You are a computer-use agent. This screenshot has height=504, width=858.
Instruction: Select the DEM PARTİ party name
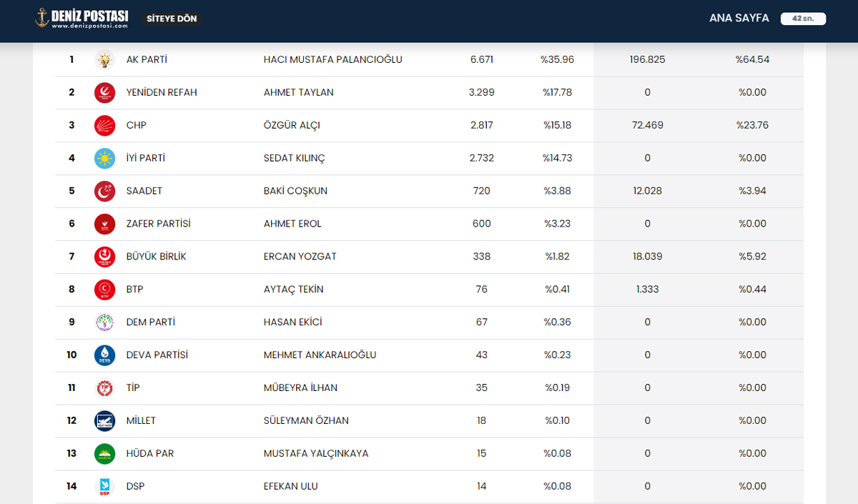(x=151, y=322)
